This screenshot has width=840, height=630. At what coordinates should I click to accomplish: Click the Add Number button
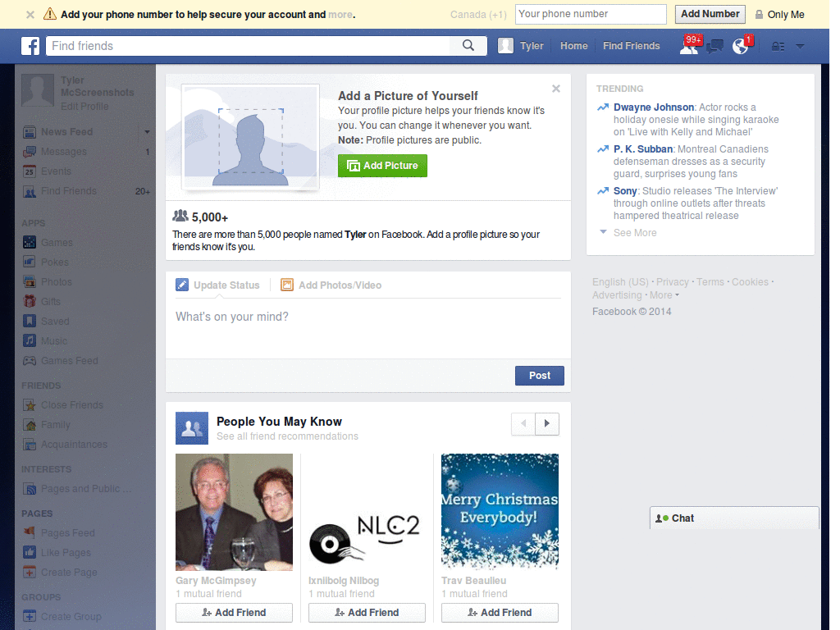point(710,14)
